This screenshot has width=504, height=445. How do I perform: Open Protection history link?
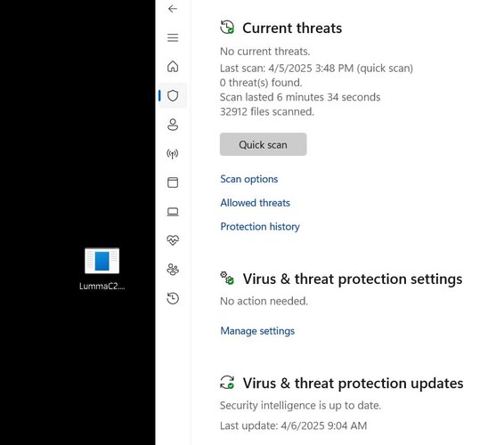coord(260,227)
